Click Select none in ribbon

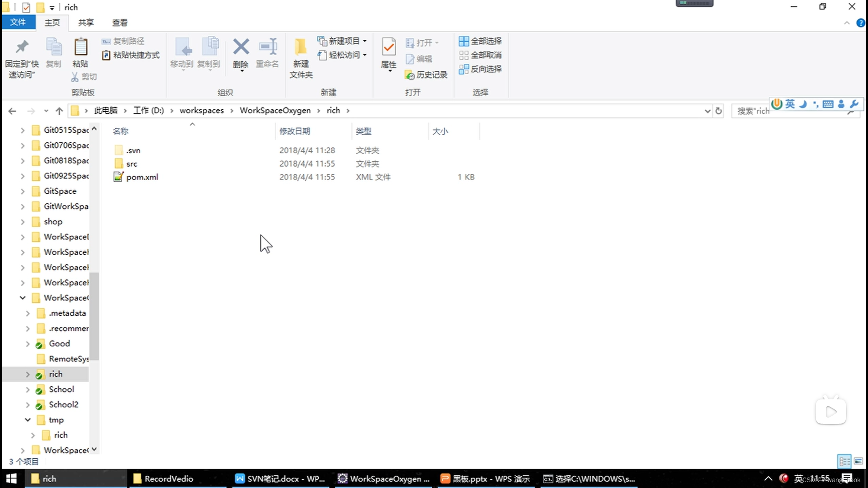(x=480, y=55)
